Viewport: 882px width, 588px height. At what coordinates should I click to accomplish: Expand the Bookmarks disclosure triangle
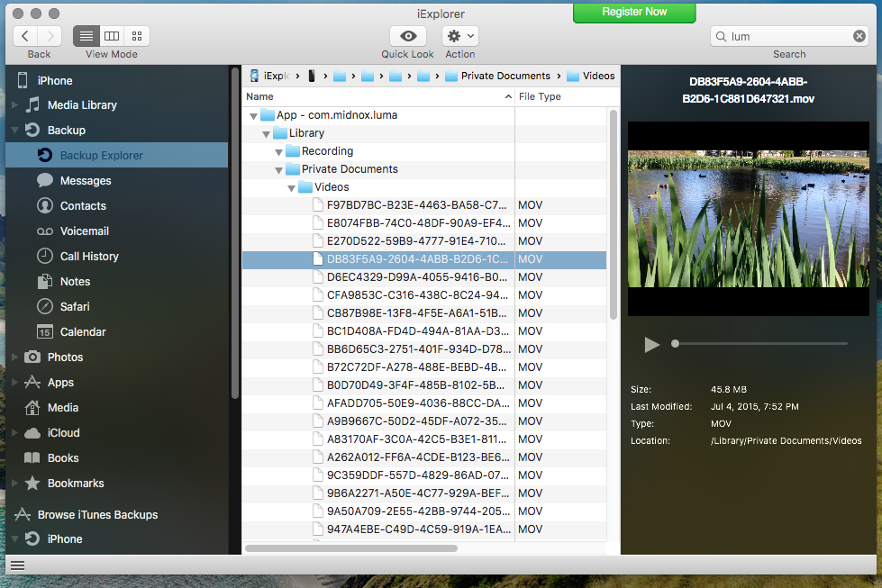pyautogui.click(x=15, y=483)
